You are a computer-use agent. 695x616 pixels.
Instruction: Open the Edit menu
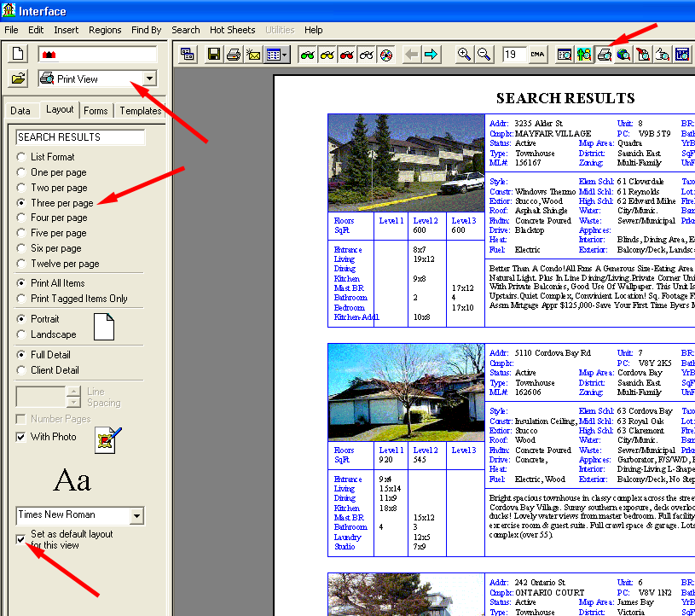[x=36, y=30]
